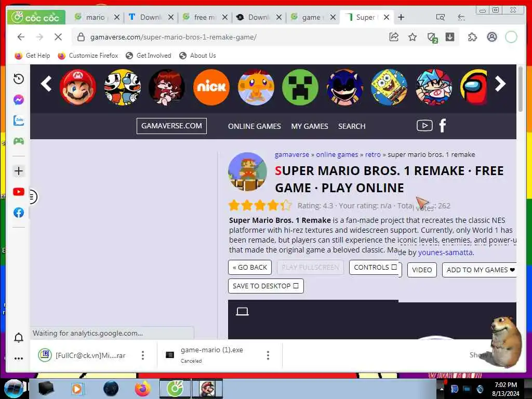Open the extensions puzzle icon
Image resolution: width=532 pixels, height=399 pixels.
pos(472,37)
